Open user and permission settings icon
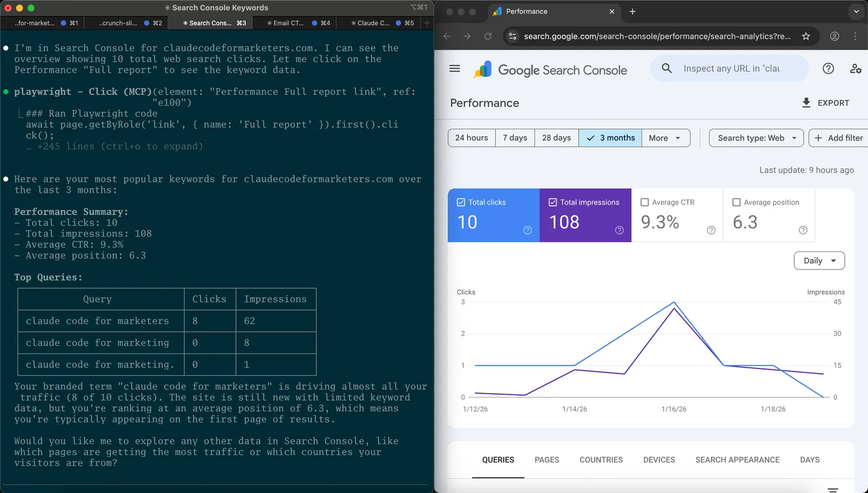868x493 pixels. pos(856,69)
